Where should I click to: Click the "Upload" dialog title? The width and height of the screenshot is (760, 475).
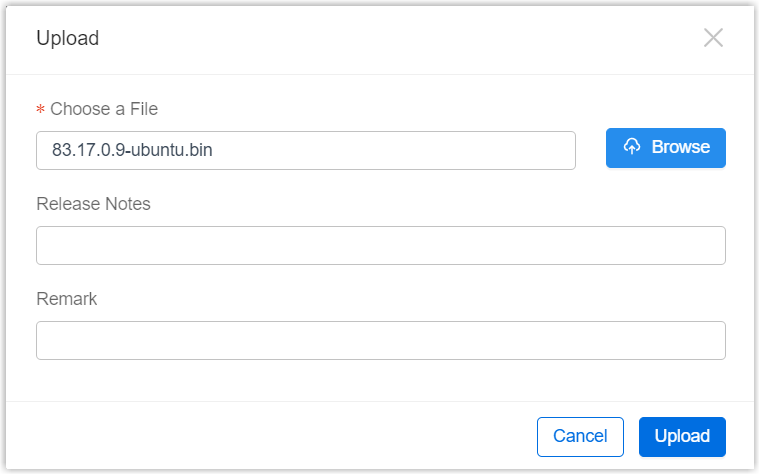pyautogui.click(x=67, y=39)
